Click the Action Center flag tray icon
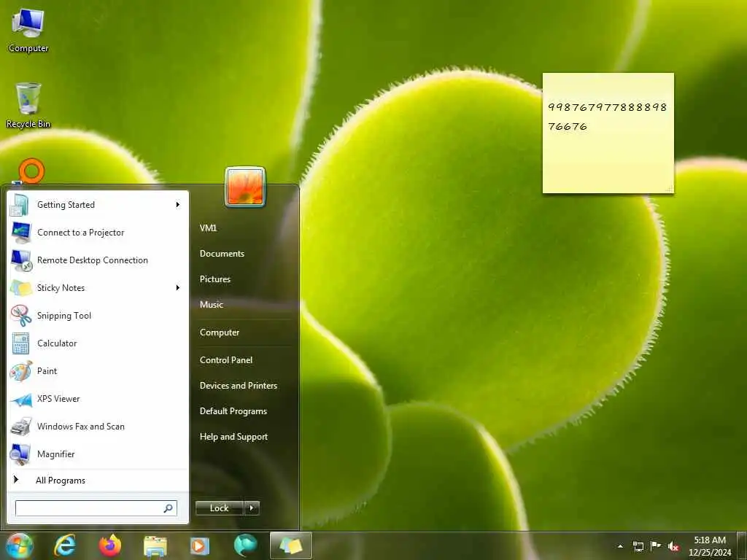 pos(656,545)
